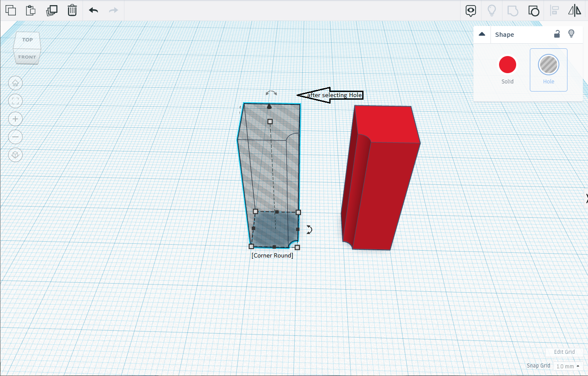Redo the last undone action
Image resolution: width=588 pixels, height=376 pixels.
point(113,10)
